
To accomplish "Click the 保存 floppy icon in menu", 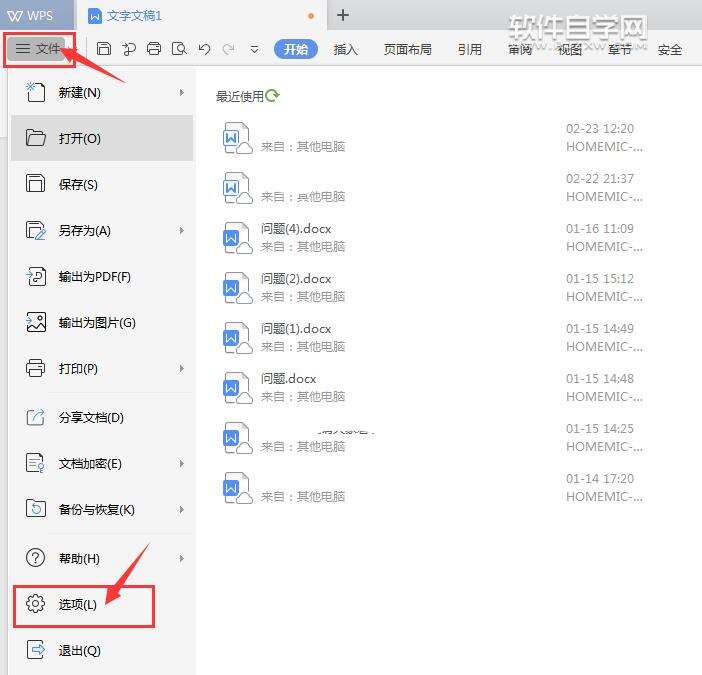I will pyautogui.click(x=35, y=184).
